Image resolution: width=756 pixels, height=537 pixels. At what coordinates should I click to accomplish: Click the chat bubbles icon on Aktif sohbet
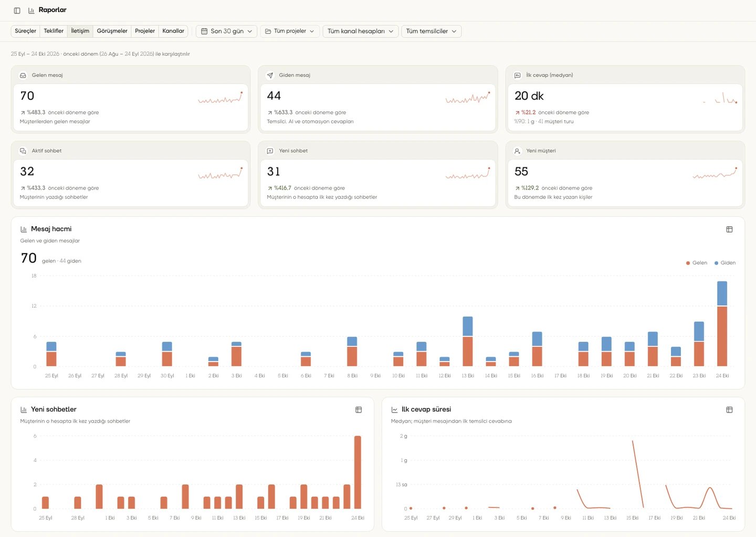click(x=23, y=151)
